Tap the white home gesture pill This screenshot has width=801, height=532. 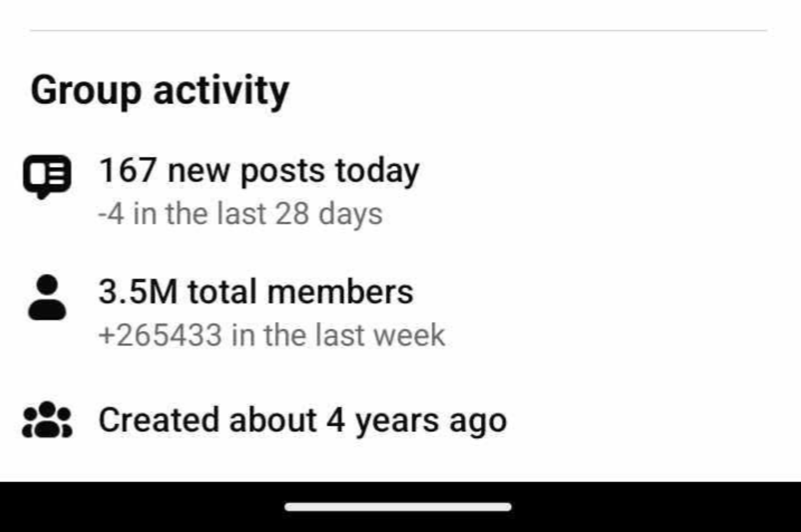398,507
